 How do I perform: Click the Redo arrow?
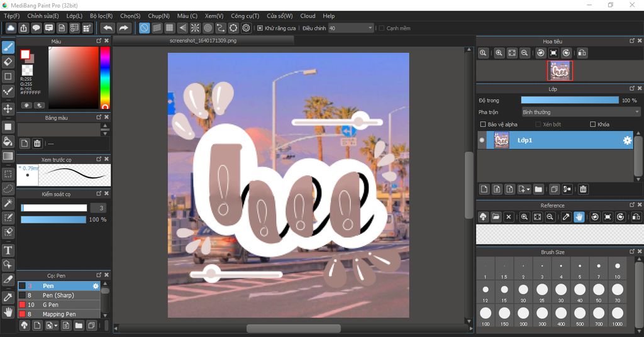(x=123, y=28)
